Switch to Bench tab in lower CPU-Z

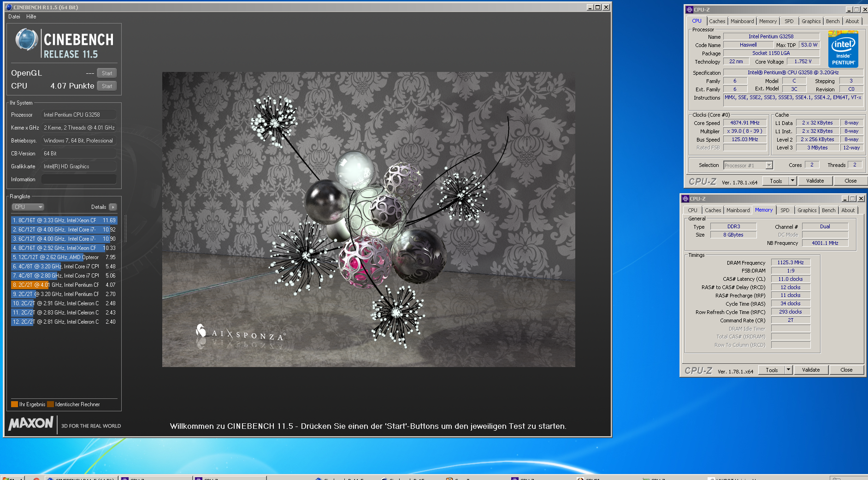[828, 210]
